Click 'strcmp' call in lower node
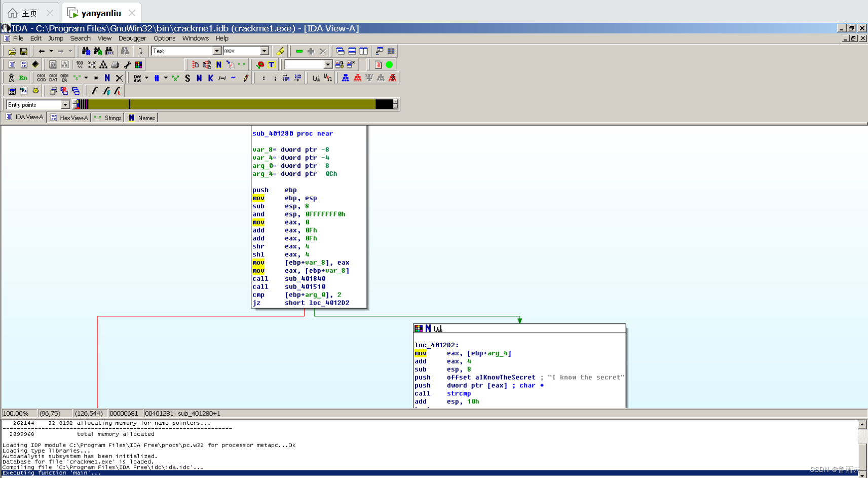This screenshot has width=868, height=478. pyautogui.click(x=459, y=394)
